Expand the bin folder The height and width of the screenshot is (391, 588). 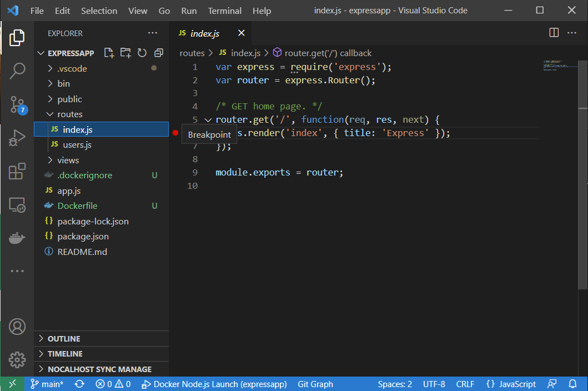tap(51, 83)
